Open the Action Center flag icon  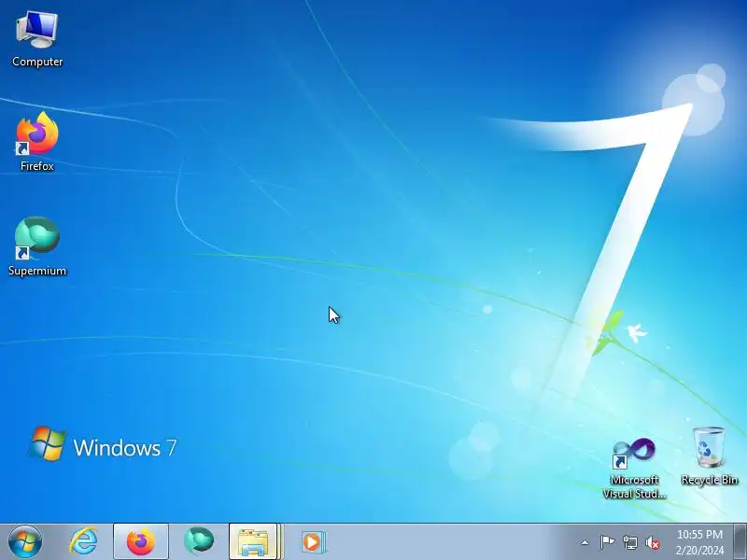coord(607,542)
